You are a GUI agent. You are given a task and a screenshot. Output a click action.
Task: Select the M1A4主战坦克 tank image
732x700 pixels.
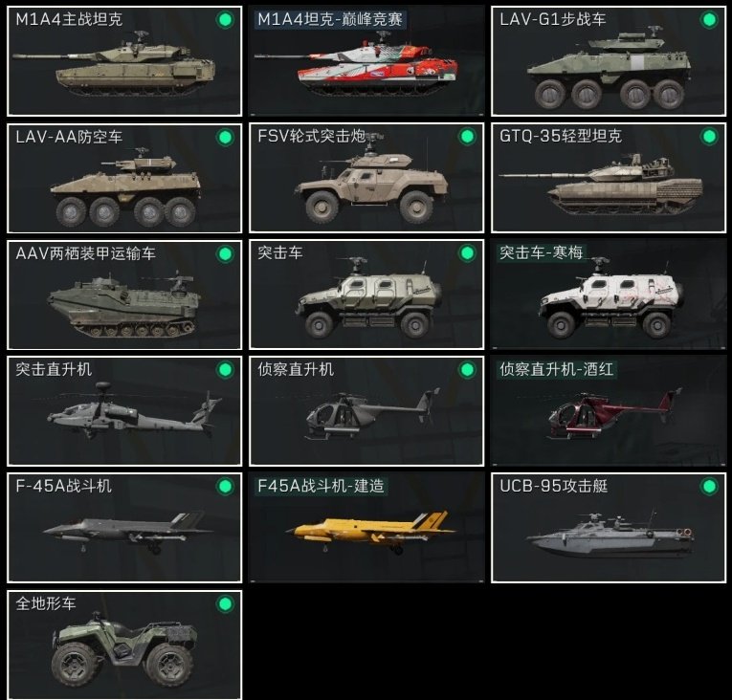coord(114,65)
